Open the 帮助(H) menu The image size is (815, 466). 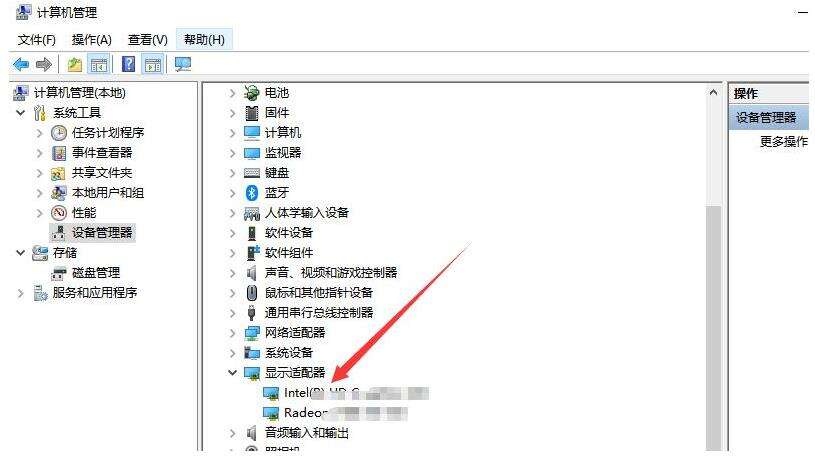point(204,40)
